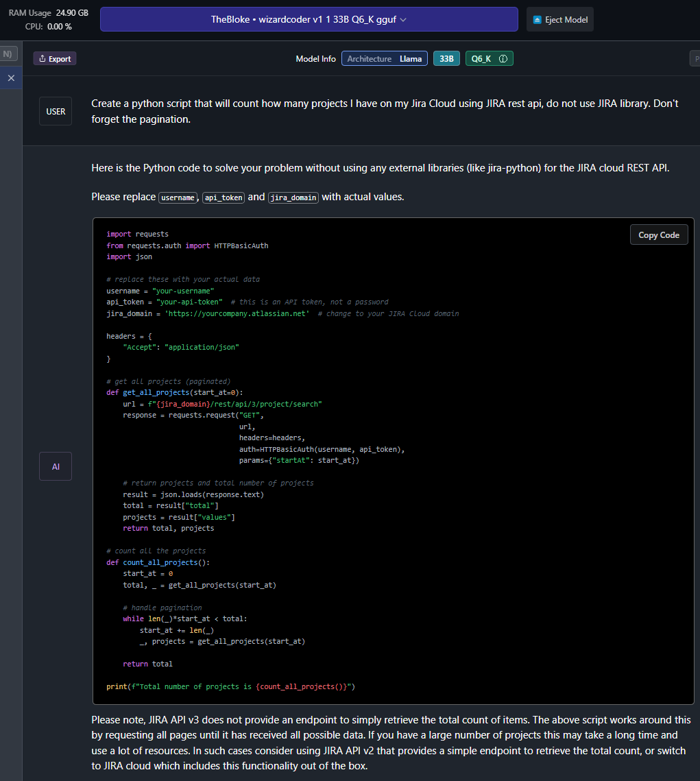Click the Export chat button
This screenshot has width=700, height=781.
click(x=55, y=59)
